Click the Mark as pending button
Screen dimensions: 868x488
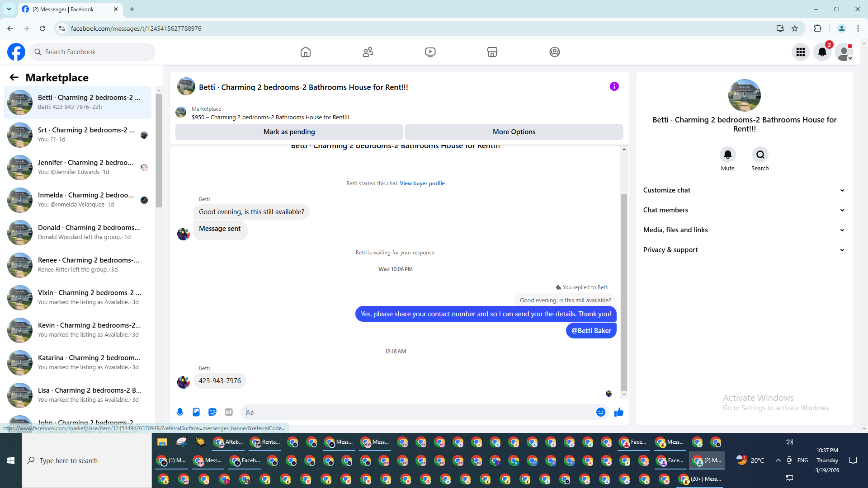pos(289,132)
